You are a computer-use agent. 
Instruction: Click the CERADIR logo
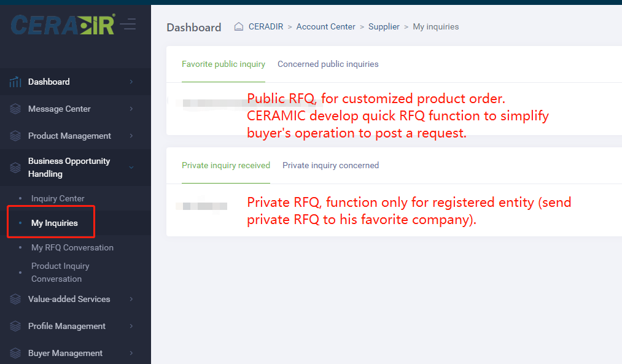pyautogui.click(x=63, y=25)
